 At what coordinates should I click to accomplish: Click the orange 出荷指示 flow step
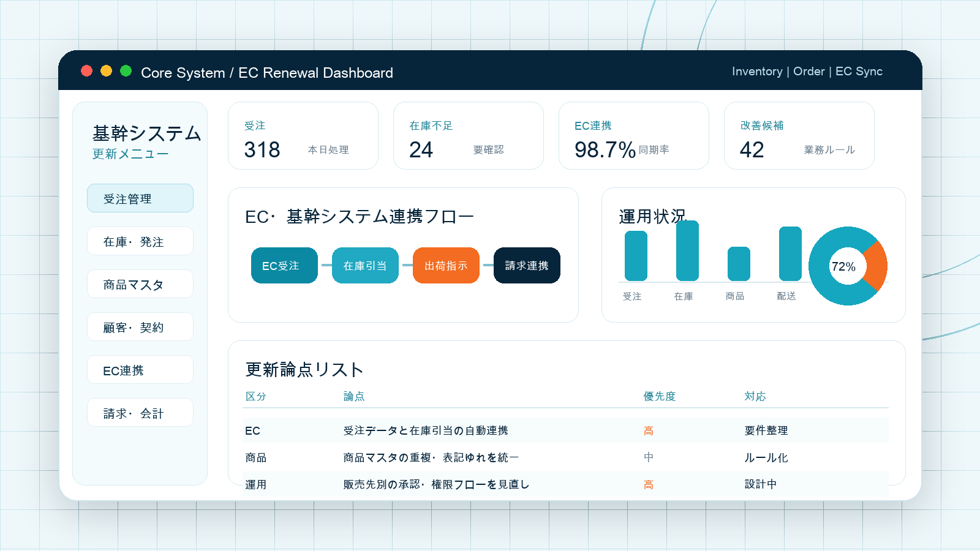(x=446, y=266)
